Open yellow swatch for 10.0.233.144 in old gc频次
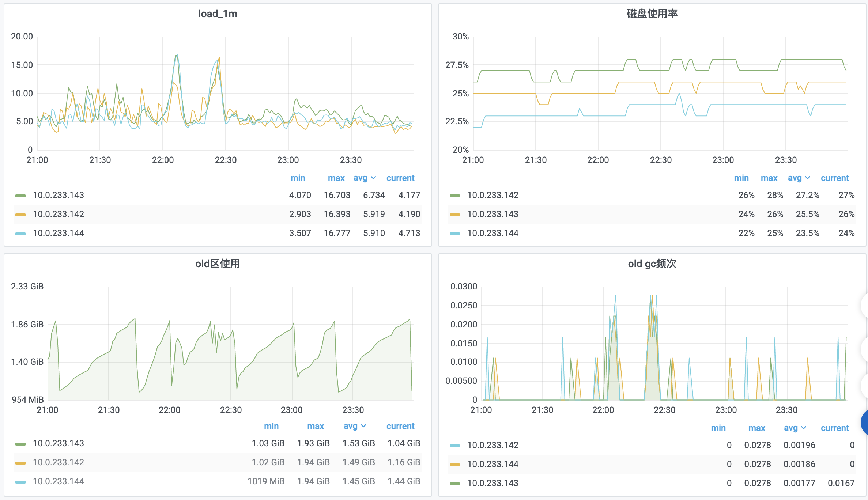This screenshot has height=500, width=868. pyautogui.click(x=455, y=465)
